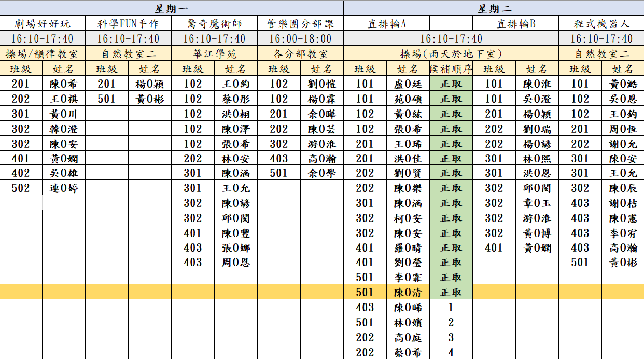Image resolution: width=644 pixels, height=359 pixels.
Task: Select the 管樂團分部課 course header
Action: coord(300,23)
